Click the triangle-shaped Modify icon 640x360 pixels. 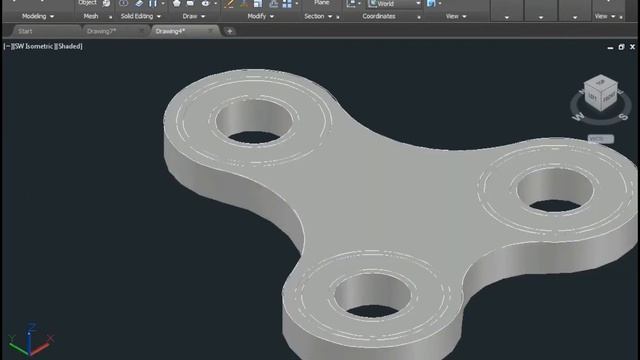pos(273,4)
